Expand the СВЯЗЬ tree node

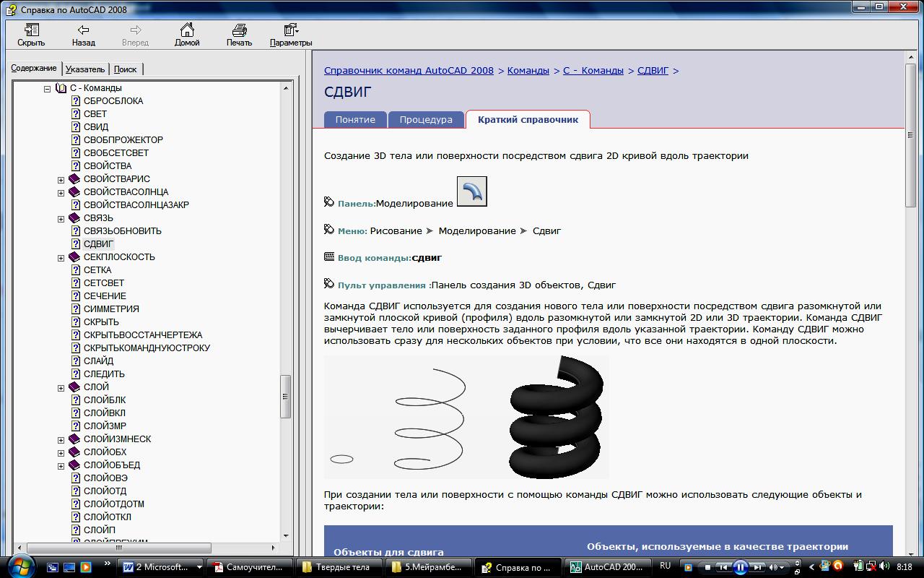[x=61, y=219]
